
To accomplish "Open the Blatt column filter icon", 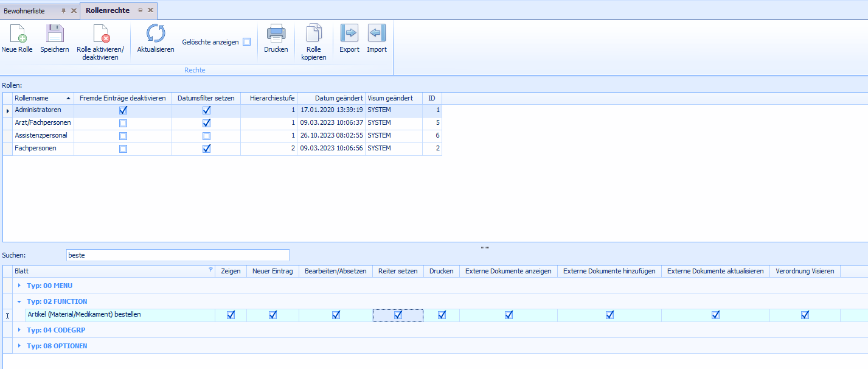I will (210, 270).
